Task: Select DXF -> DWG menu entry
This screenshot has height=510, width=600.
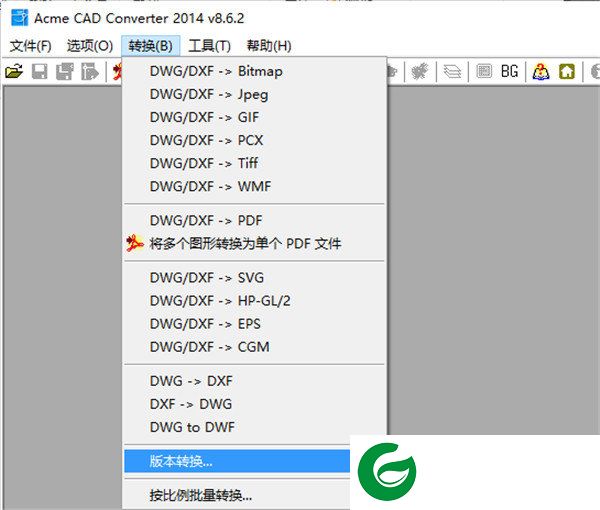Action: (254, 404)
